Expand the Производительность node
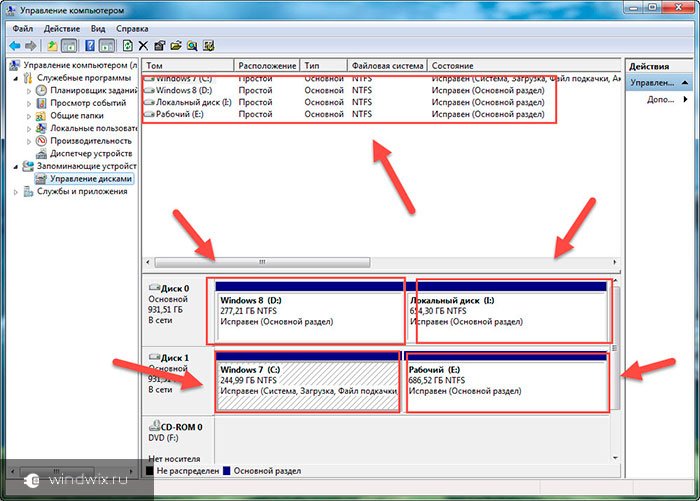The image size is (700, 501). pos(29,141)
